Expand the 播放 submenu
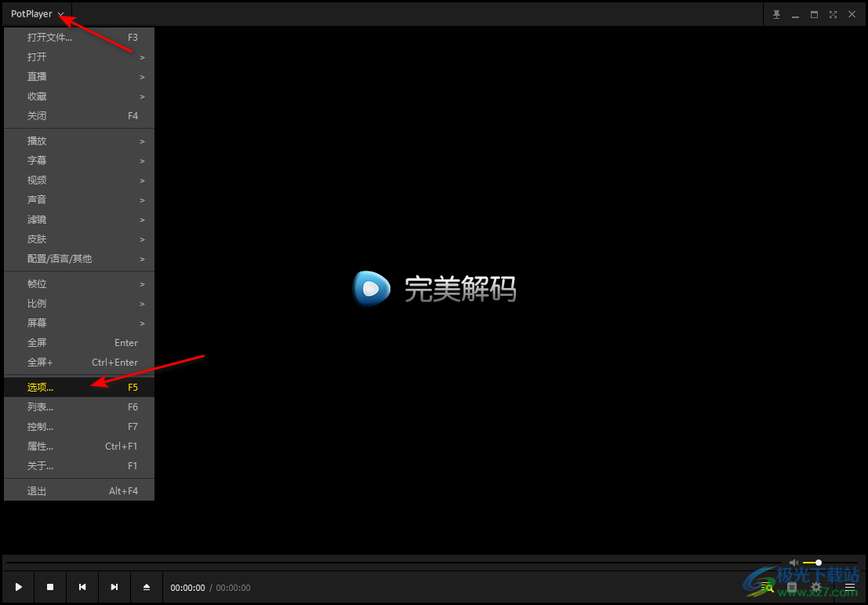 coord(79,141)
